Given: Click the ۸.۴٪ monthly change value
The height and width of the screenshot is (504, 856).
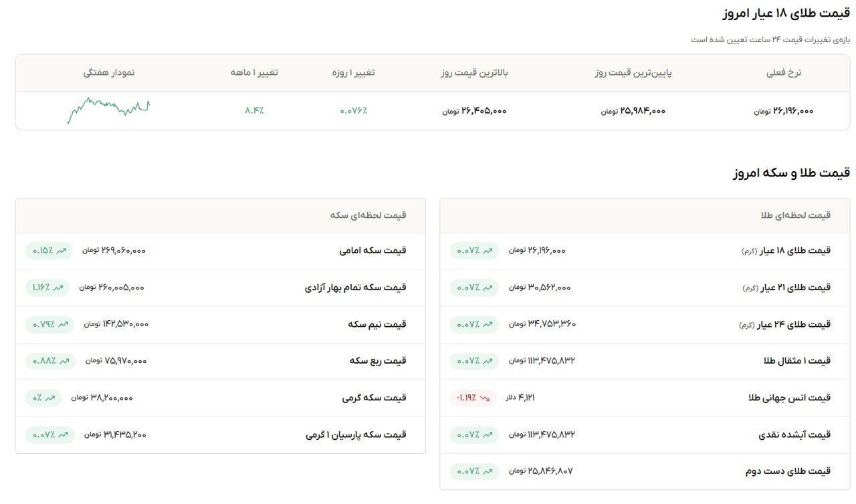Looking at the screenshot, I should [x=254, y=110].
